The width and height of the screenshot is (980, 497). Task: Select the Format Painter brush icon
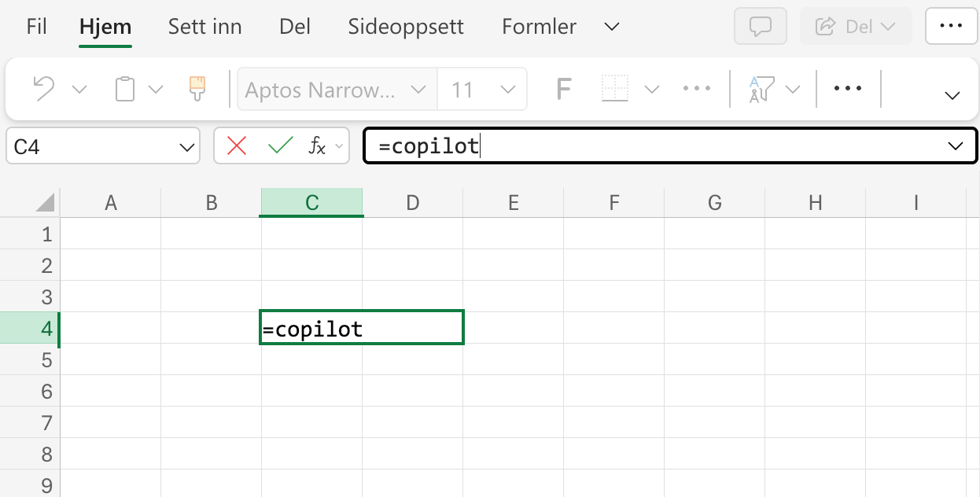coord(197,89)
